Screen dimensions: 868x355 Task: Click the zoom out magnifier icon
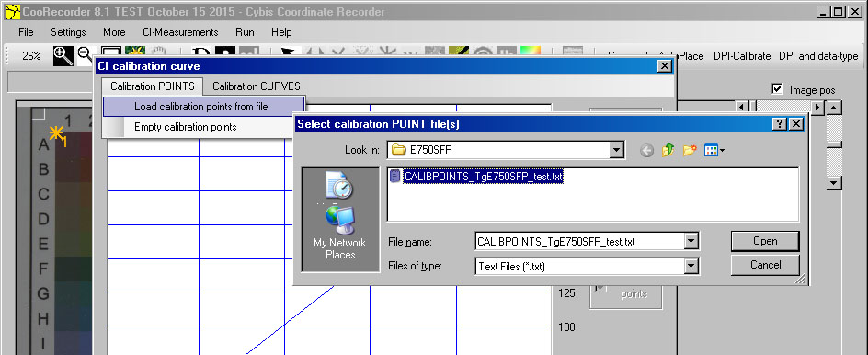(85, 55)
